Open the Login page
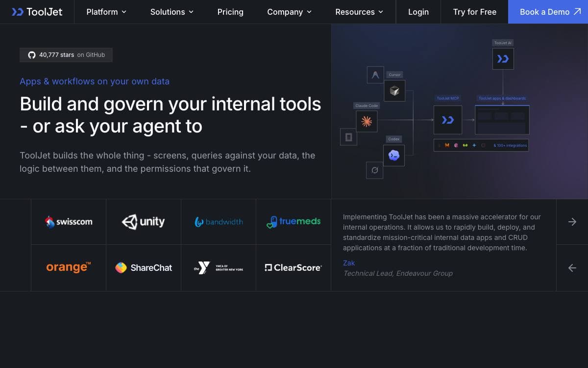 click(x=418, y=12)
